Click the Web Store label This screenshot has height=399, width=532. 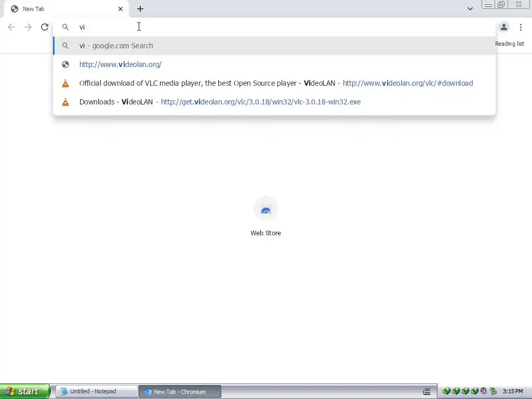click(x=265, y=233)
